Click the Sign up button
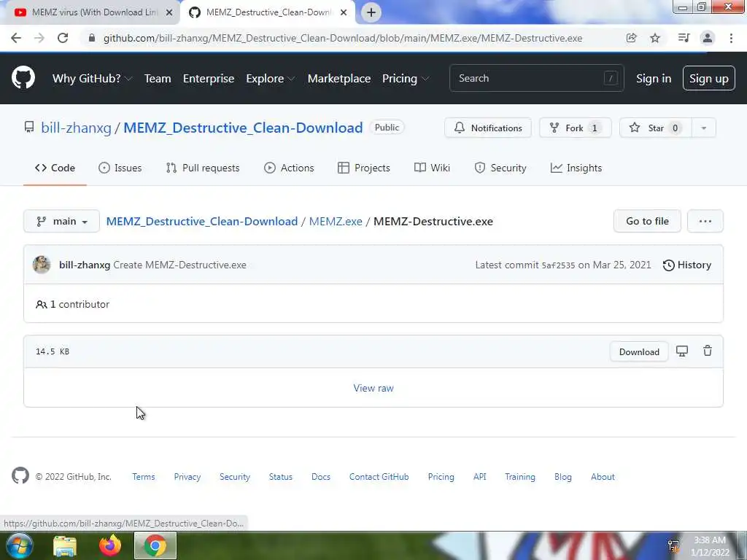Screen dimensions: 747x560 tap(708, 78)
